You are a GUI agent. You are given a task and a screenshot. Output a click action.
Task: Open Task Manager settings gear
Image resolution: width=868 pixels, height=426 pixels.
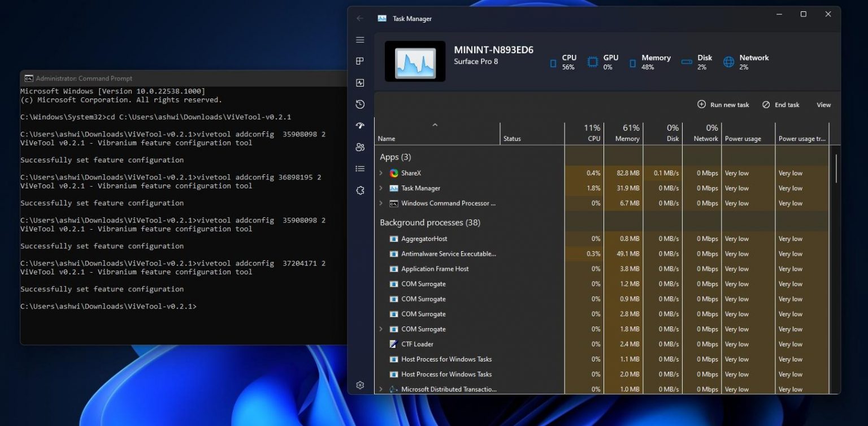pos(360,385)
